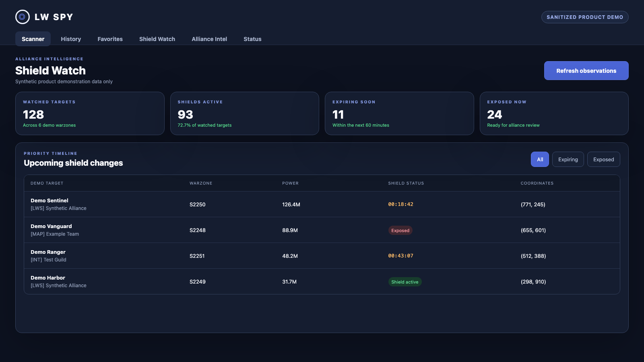Switch to the History tab
Image resolution: width=644 pixels, height=362 pixels.
[71, 39]
